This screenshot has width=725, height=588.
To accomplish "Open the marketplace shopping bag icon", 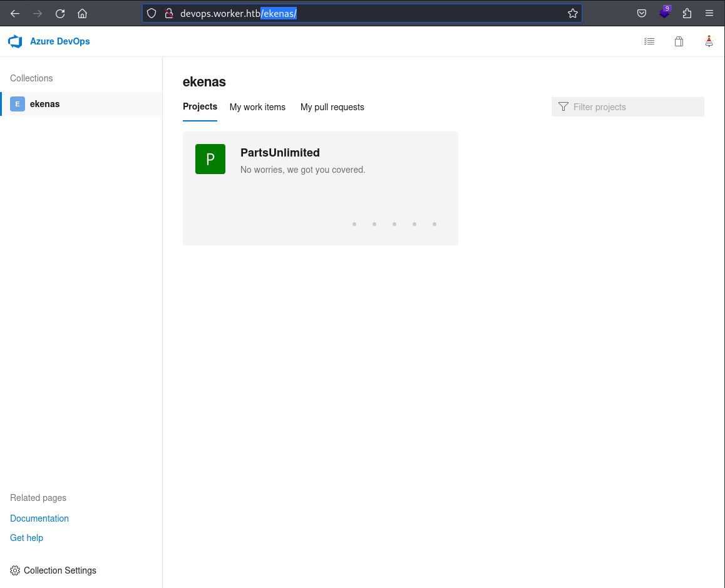I will [679, 41].
